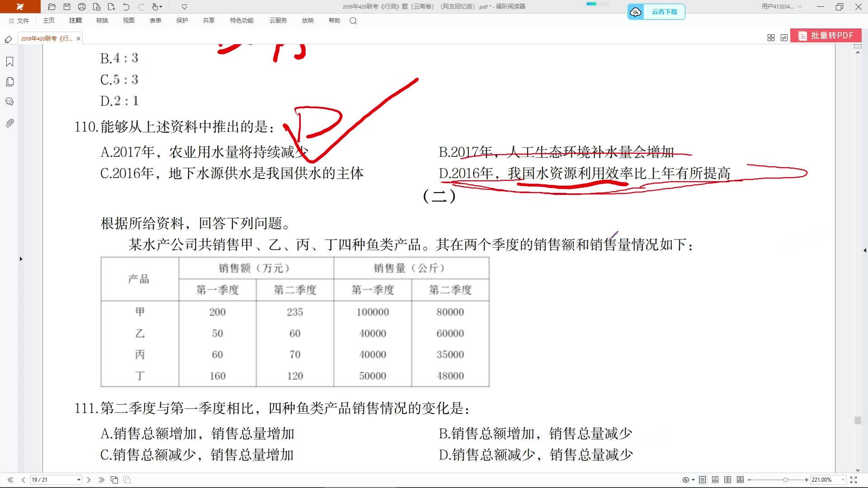This screenshot has height=488, width=868.
Task: Open the 转换 ribbon tab
Action: 102,21
